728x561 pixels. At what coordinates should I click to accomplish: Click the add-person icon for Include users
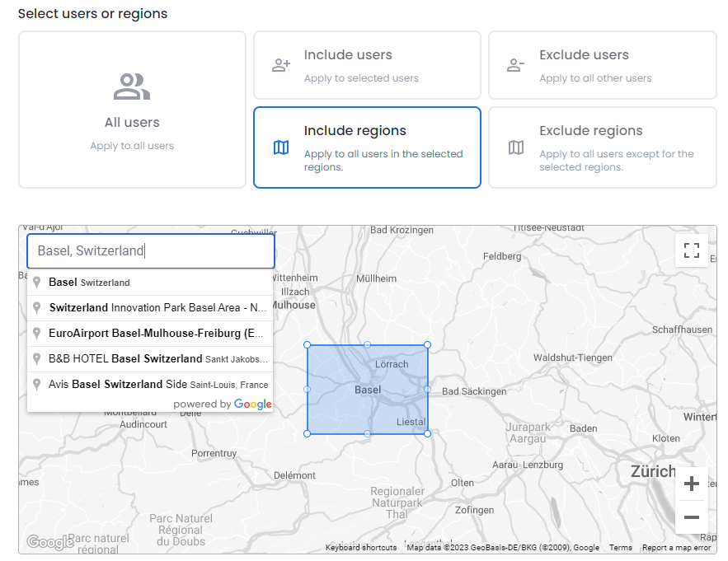[x=281, y=65]
